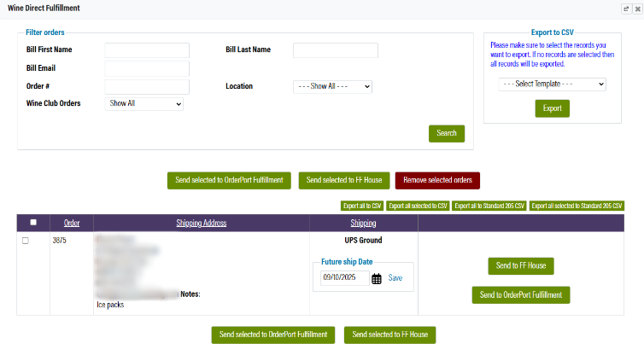Focus the Bill Last Name field

[x=336, y=50]
